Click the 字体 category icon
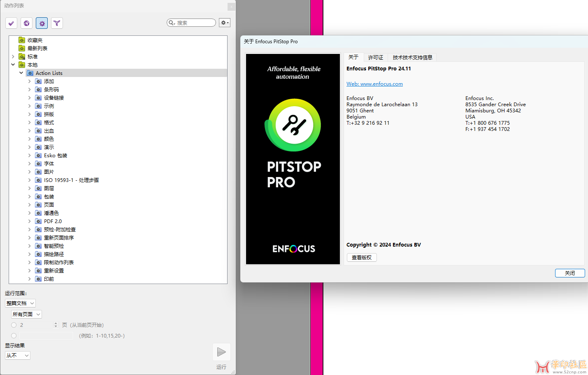 pyautogui.click(x=38, y=163)
